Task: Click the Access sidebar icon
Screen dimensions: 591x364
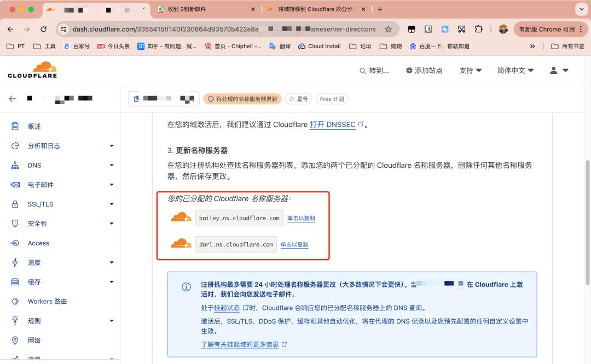Action: point(15,243)
